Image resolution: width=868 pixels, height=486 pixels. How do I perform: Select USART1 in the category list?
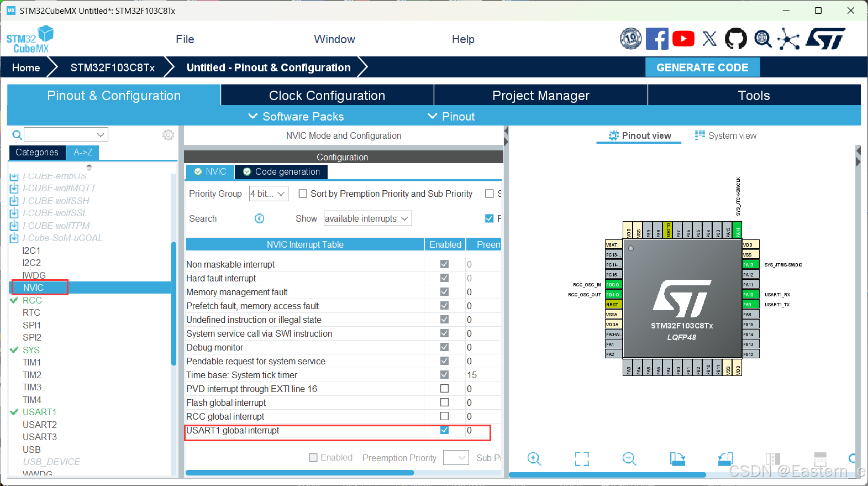pyautogui.click(x=39, y=412)
